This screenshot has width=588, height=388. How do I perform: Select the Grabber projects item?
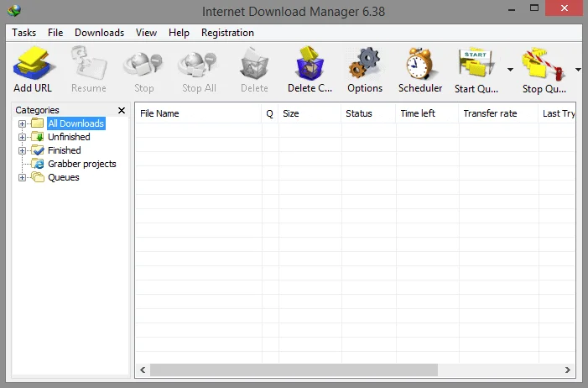(81, 164)
